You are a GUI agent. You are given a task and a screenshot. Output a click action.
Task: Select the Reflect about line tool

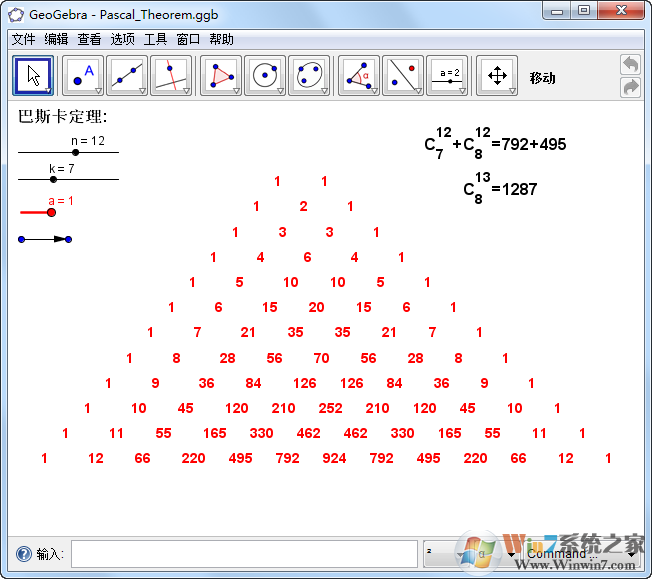(x=403, y=76)
